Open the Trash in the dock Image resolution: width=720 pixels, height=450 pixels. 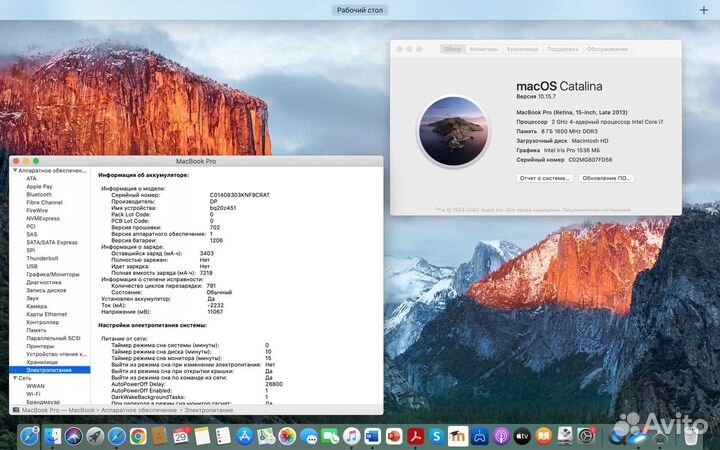[x=691, y=436]
